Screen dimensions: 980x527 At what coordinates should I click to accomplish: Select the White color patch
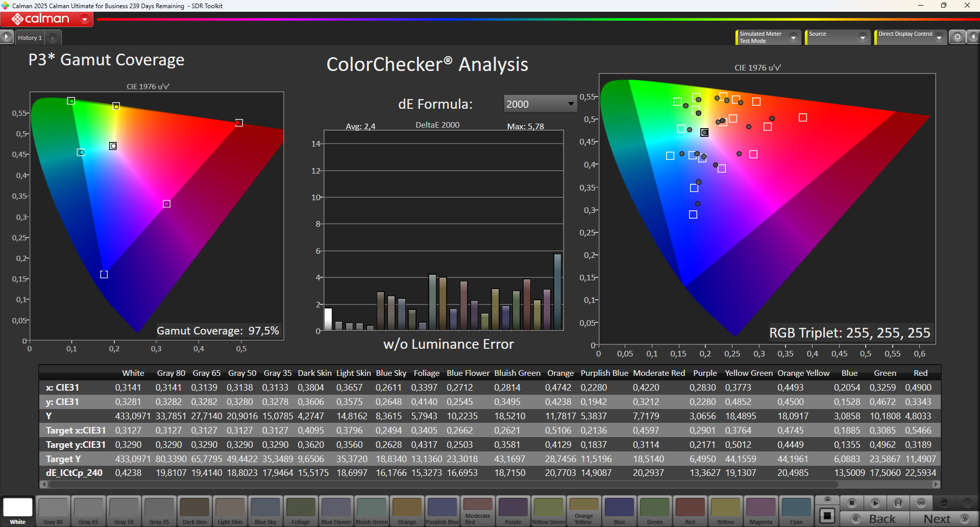pos(18,511)
